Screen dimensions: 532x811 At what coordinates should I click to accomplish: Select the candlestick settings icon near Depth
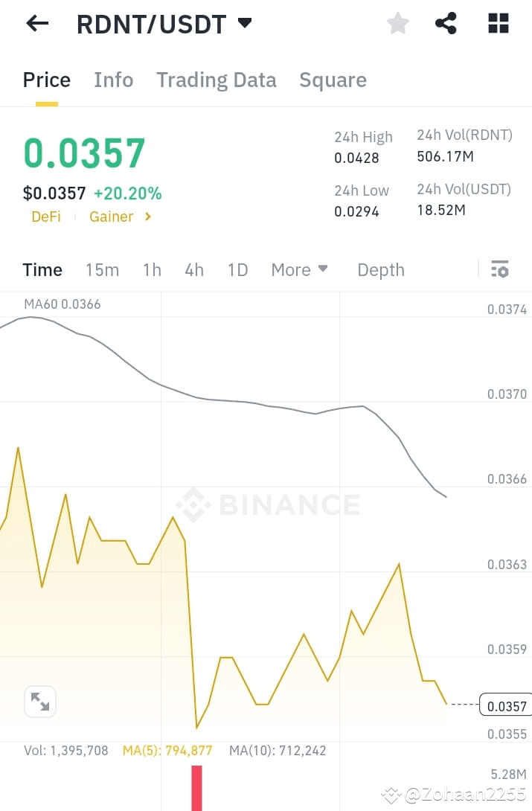coord(500,269)
